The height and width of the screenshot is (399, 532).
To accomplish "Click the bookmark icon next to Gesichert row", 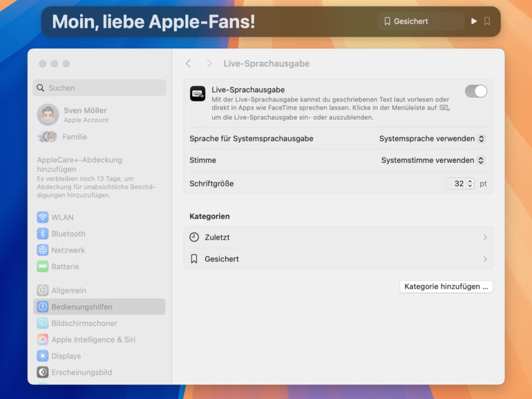I will coord(194,259).
